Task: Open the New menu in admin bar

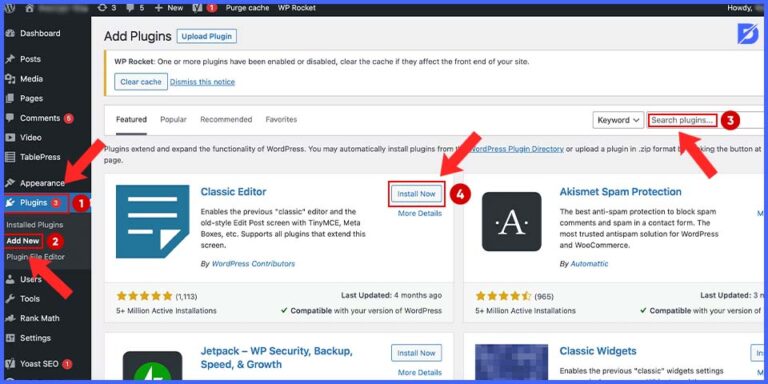Action: (x=168, y=8)
